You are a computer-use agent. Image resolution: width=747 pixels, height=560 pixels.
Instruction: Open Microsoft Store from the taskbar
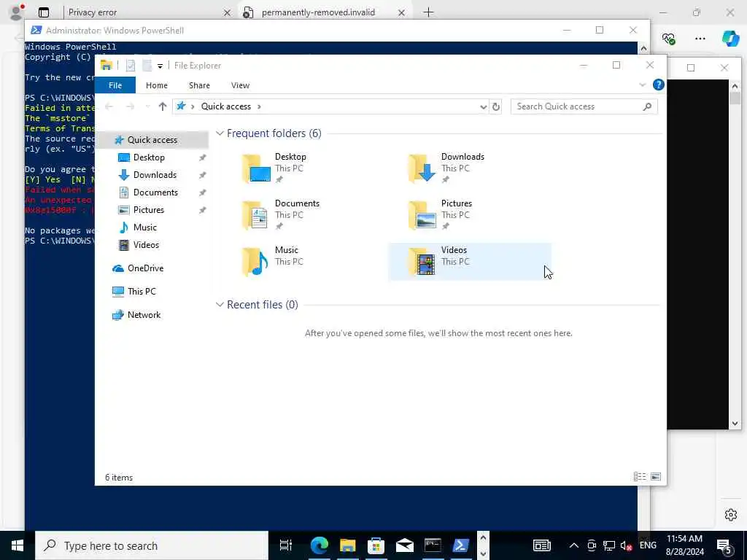[376, 545]
